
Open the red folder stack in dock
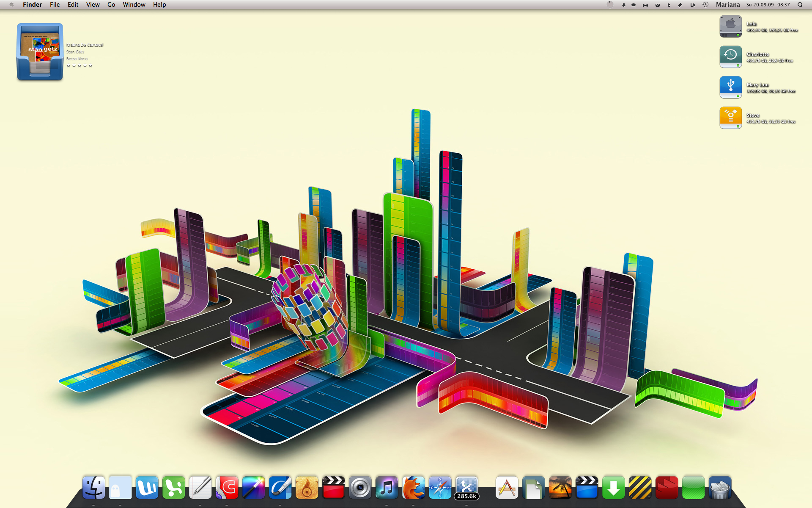point(667,488)
